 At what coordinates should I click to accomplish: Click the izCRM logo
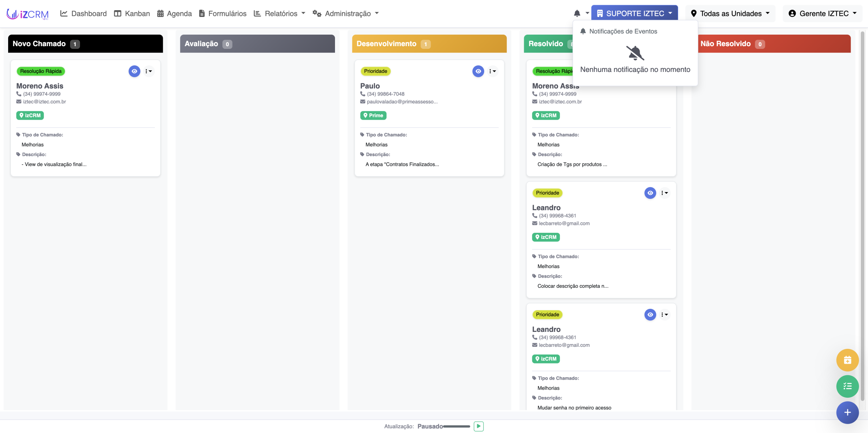(x=27, y=14)
